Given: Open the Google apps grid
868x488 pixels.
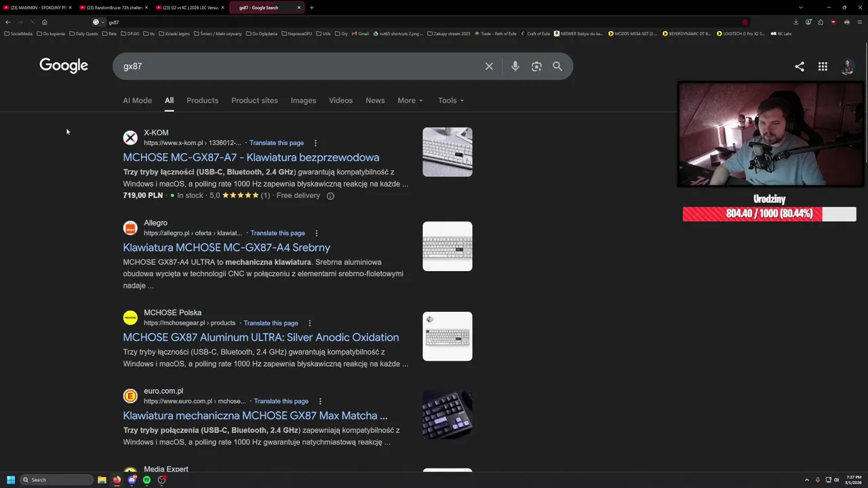Looking at the screenshot, I should pyautogui.click(x=823, y=66).
